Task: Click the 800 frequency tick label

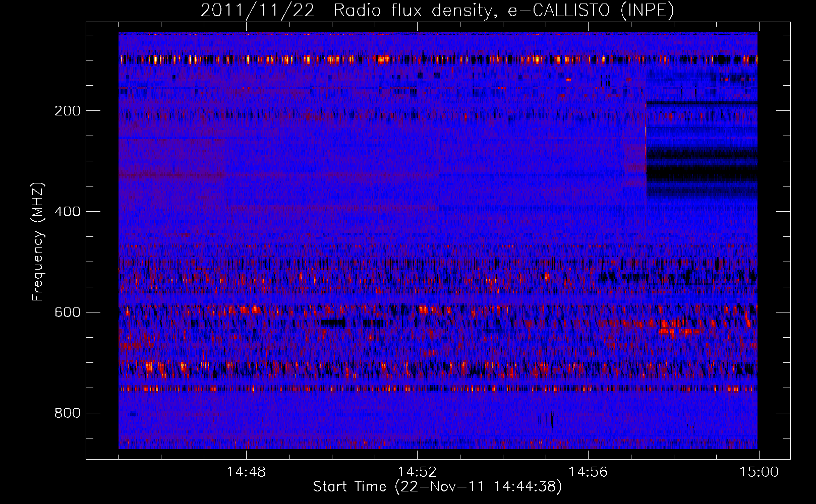Action: (x=68, y=413)
